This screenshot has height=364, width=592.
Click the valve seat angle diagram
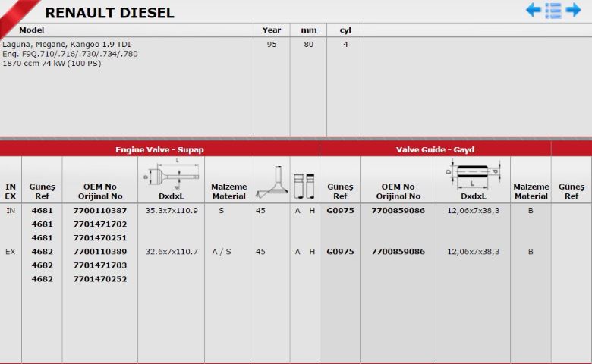click(x=271, y=182)
